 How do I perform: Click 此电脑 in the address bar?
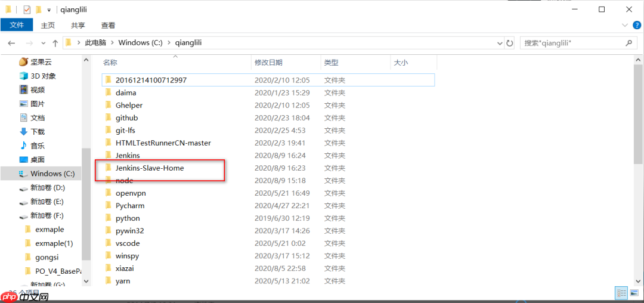point(94,42)
